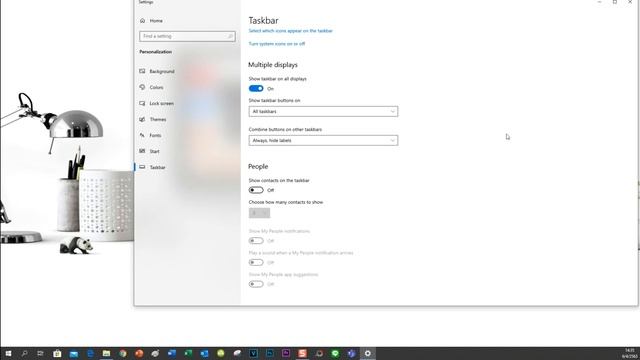This screenshot has width=640, height=360.
Task: Click the Personalization sidebar heading
Action: (x=156, y=52)
